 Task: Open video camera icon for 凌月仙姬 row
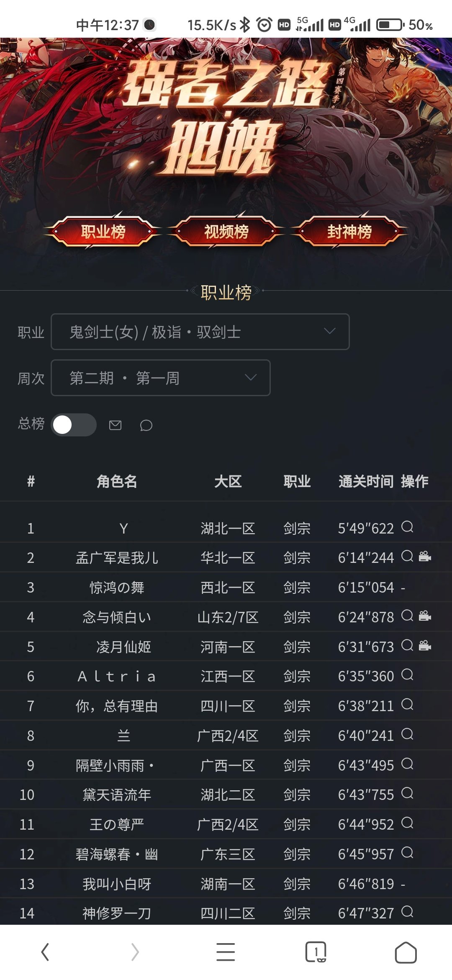click(x=425, y=646)
